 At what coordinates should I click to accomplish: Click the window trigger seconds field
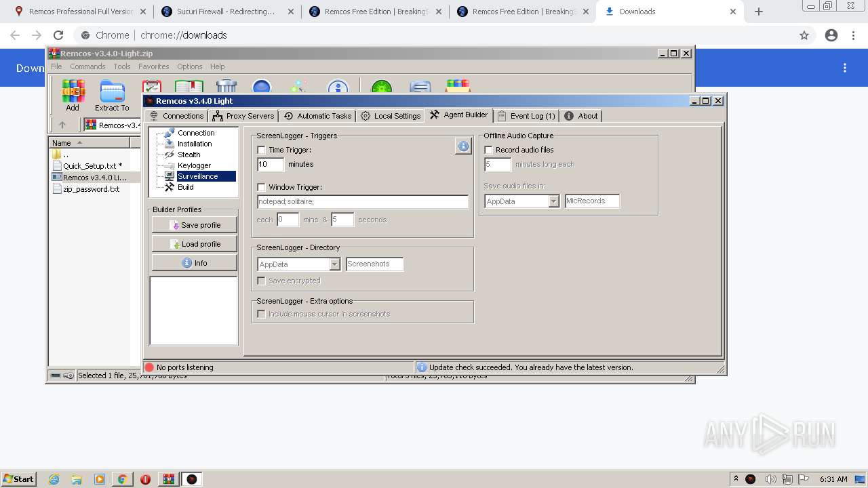pos(342,220)
